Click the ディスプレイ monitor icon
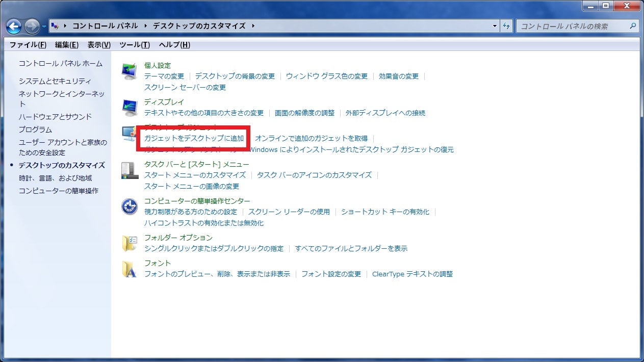Screen dimensions: 644x362 pyautogui.click(x=130, y=108)
